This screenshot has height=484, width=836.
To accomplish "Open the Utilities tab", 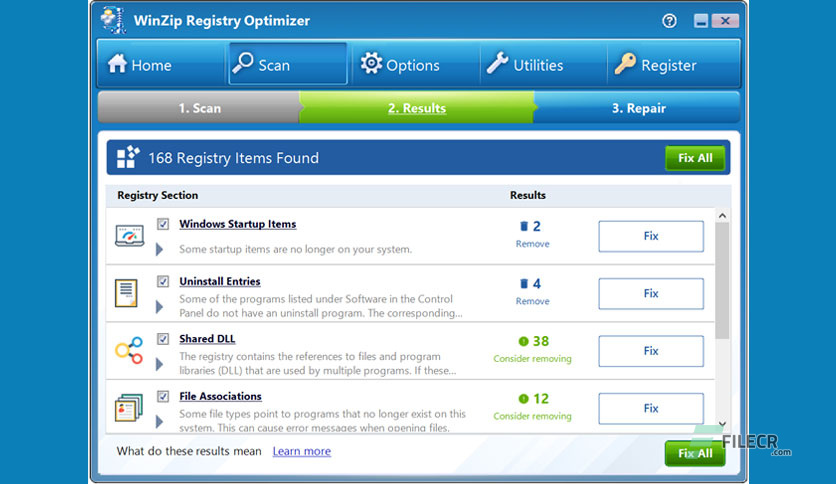I will (542, 64).
